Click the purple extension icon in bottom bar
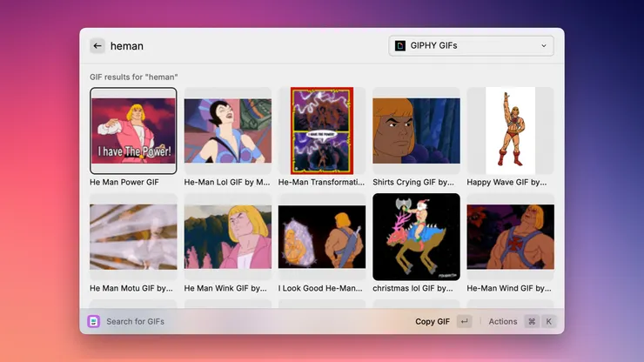Screen dimensions: 644x362 tap(94, 321)
